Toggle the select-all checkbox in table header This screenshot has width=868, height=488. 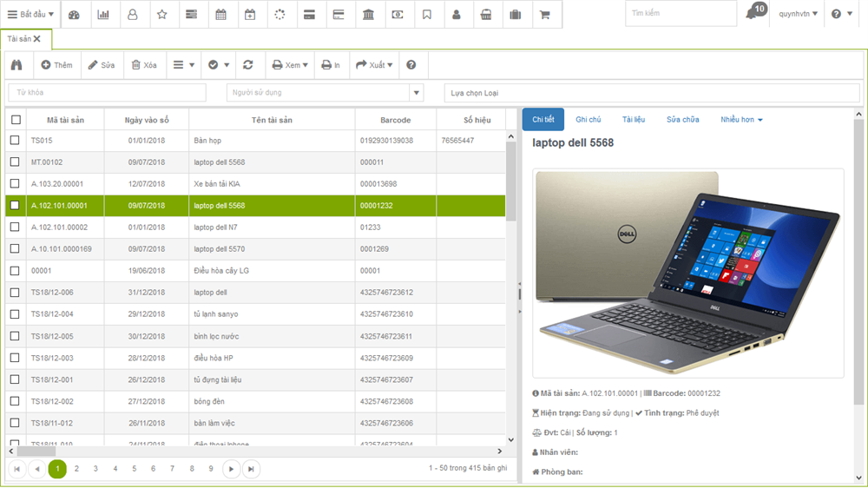16,120
